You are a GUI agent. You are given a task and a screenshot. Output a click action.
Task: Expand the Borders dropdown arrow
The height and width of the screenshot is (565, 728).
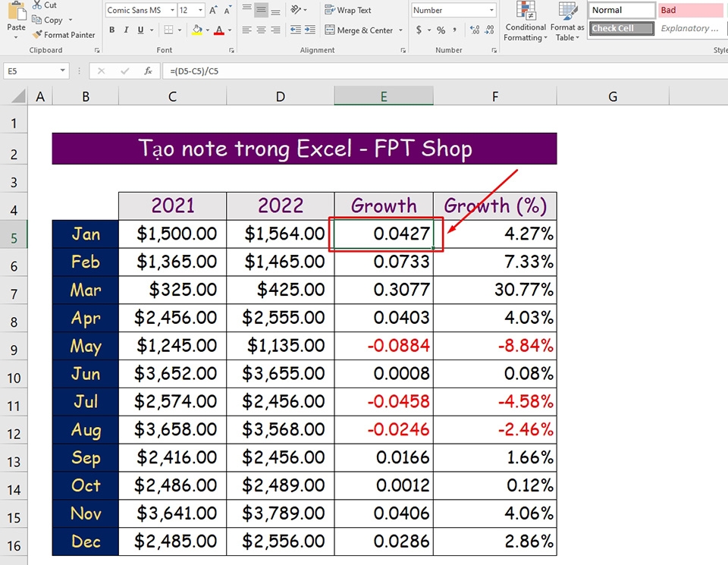pyautogui.click(x=180, y=30)
